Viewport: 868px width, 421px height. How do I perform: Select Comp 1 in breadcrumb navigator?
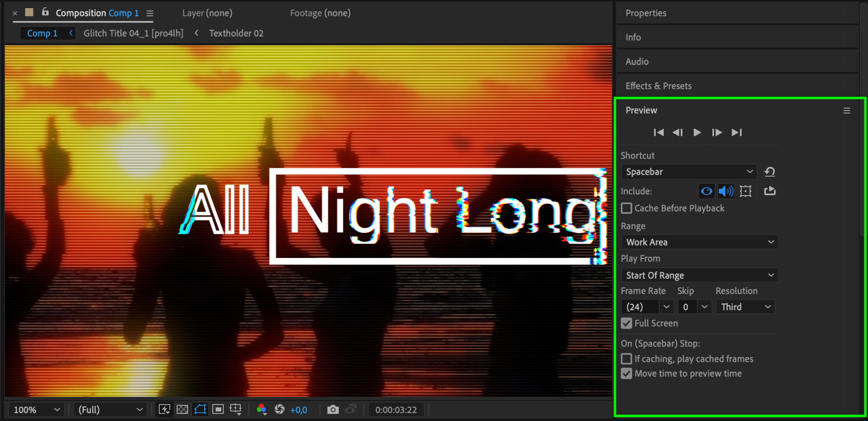[x=42, y=33]
